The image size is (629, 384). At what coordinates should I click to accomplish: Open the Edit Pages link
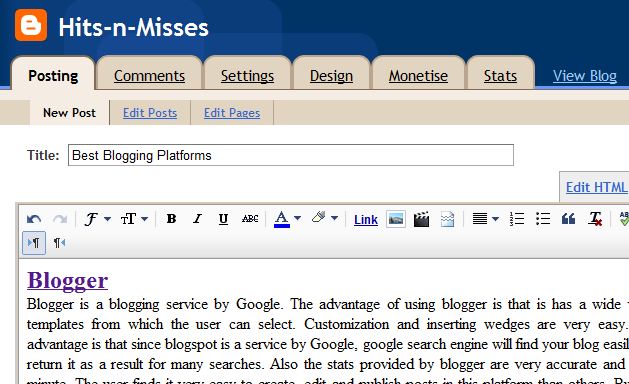pos(232,113)
